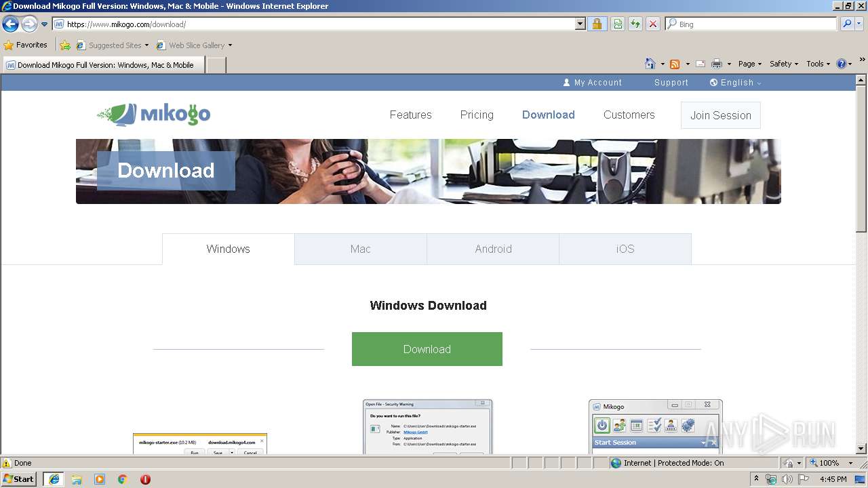
Task: Open the Print options dropdown arrow
Action: pyautogui.click(x=729, y=64)
